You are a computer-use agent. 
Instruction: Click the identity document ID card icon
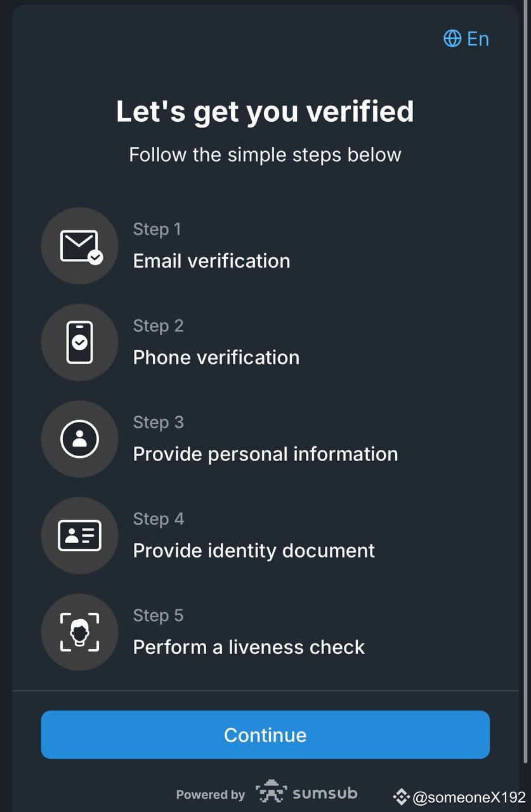[79, 535]
